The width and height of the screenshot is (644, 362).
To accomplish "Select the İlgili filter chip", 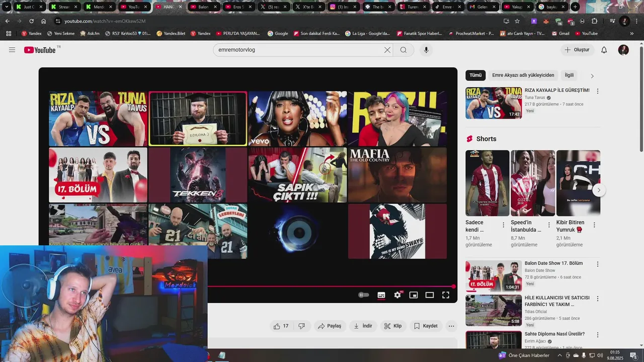I will point(569,75).
